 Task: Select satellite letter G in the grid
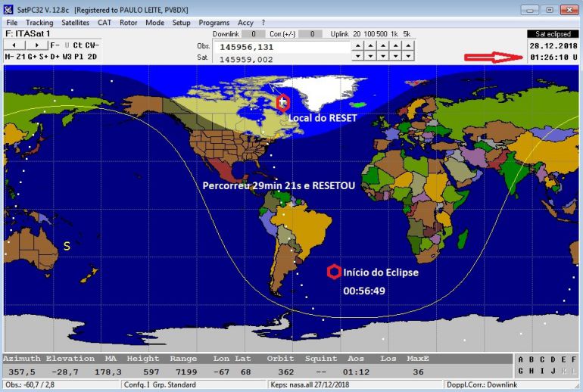click(x=521, y=371)
